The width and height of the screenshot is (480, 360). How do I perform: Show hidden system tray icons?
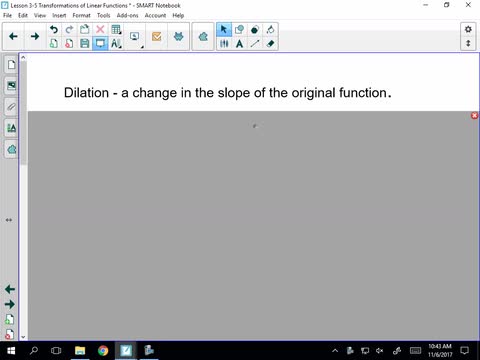[335, 350]
